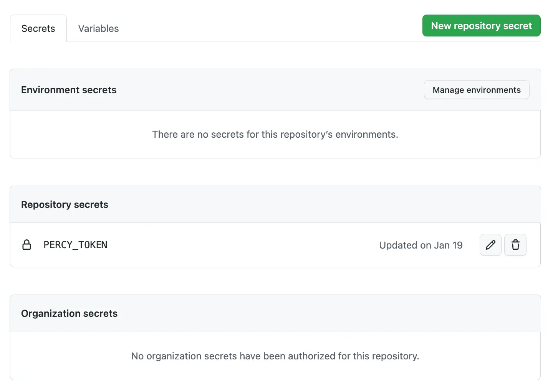Viewport: 553px width, 392px height.
Task: Click empty tab bar area right of Variables
Action: pos(269,28)
